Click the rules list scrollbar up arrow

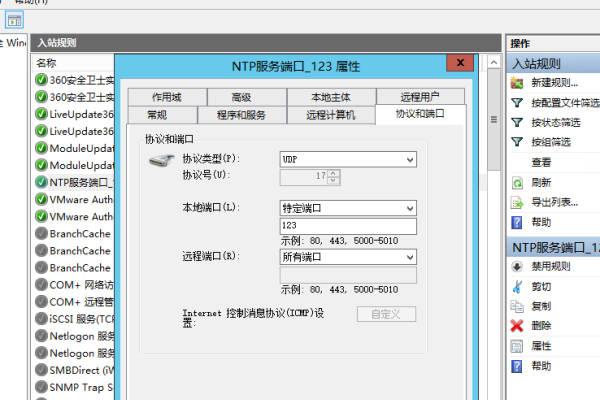click(494, 62)
